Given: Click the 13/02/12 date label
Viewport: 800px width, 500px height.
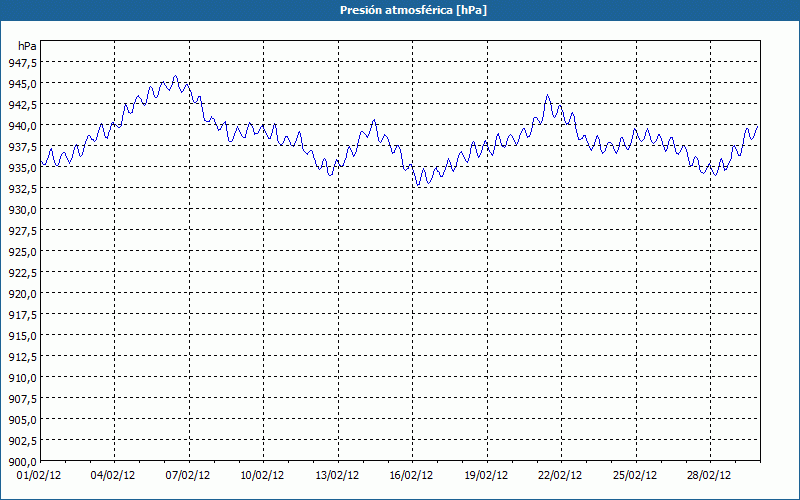Looking at the screenshot, I should [337, 475].
